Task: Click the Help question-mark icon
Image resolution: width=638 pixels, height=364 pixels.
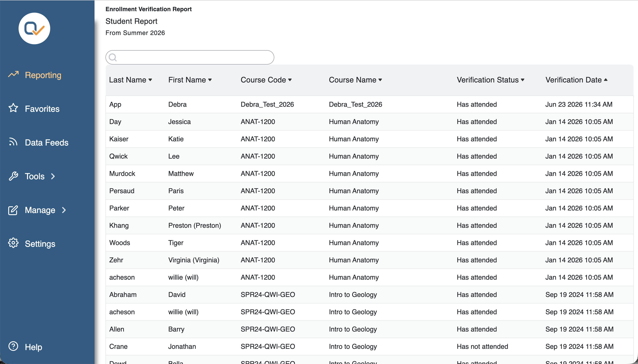Action: (x=13, y=346)
